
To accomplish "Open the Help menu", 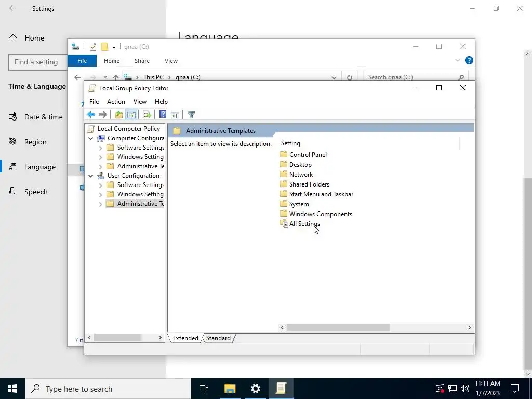I will pyautogui.click(x=161, y=102).
